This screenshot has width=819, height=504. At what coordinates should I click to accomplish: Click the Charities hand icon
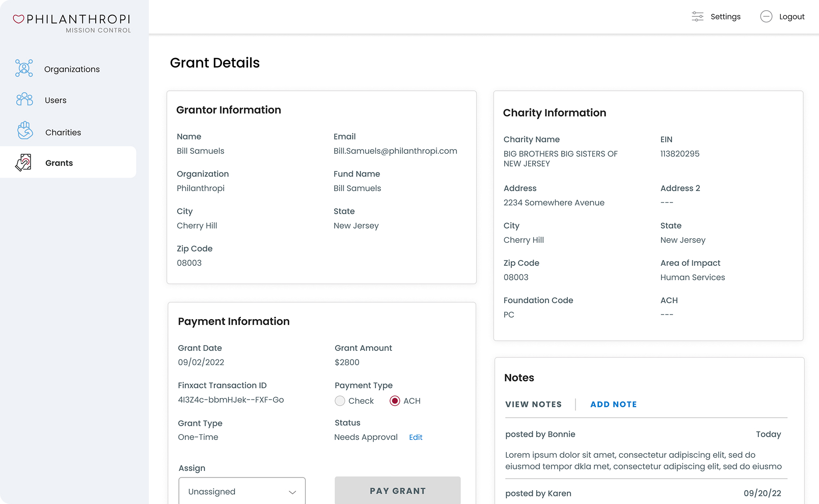[24, 130]
